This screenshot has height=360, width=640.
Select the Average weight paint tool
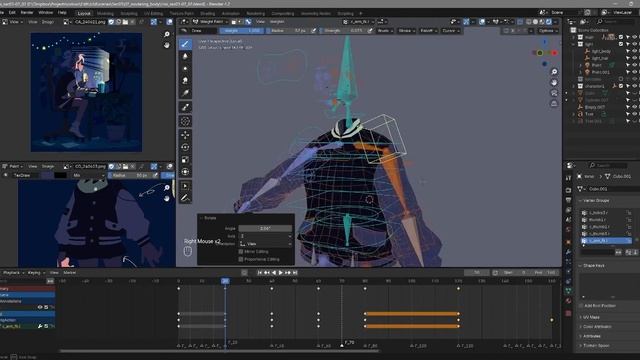tap(185, 69)
